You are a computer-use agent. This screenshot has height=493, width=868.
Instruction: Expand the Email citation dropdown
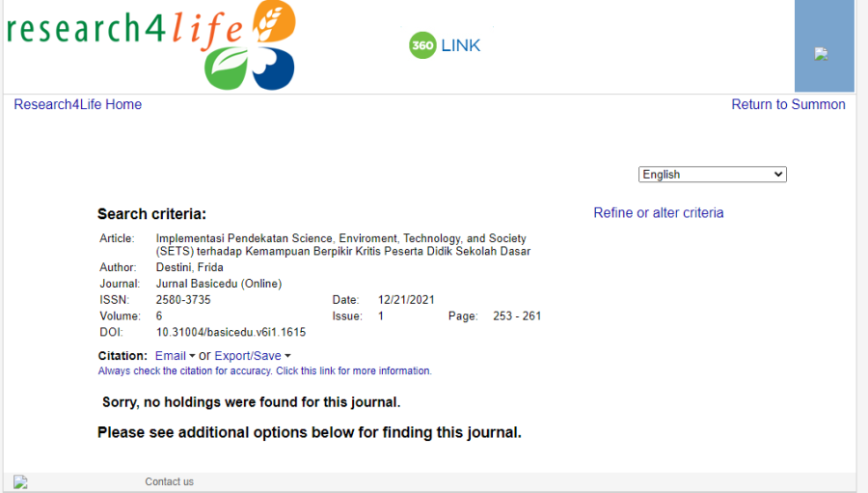[x=175, y=356]
